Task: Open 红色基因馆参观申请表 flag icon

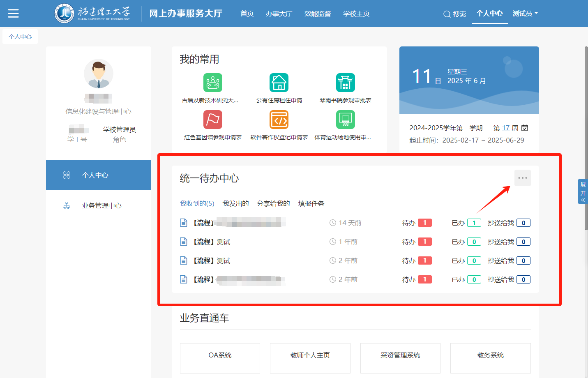Action: (x=212, y=120)
